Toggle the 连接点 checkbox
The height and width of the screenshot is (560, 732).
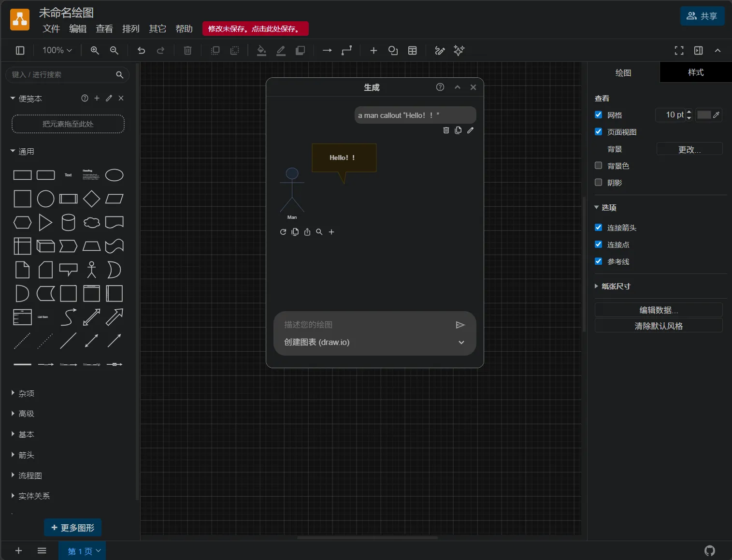[x=598, y=244]
